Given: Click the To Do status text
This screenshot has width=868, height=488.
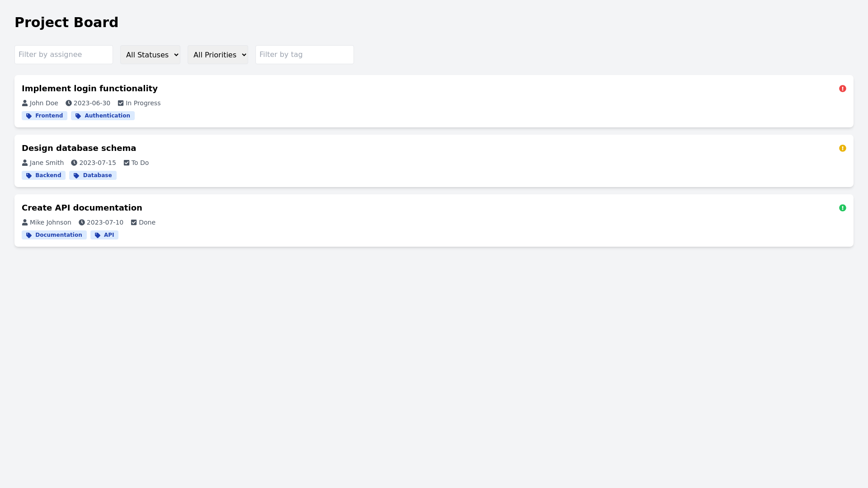Looking at the screenshot, I should (140, 163).
